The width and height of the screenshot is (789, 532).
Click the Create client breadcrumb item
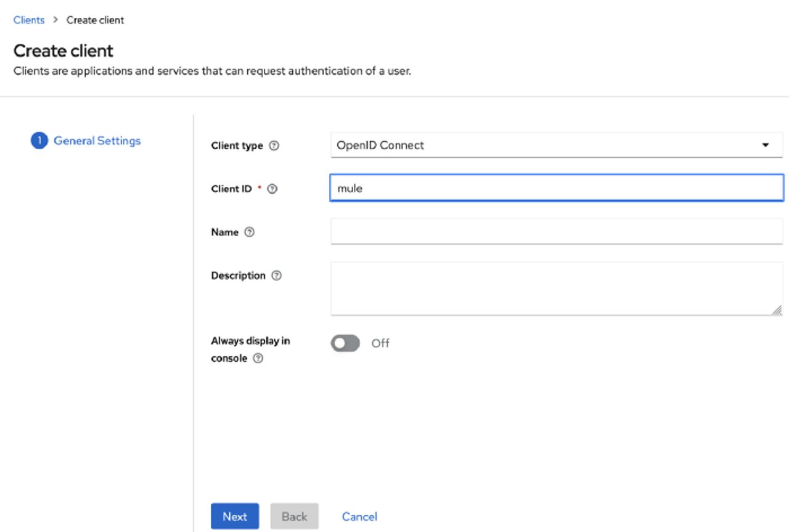95,20
